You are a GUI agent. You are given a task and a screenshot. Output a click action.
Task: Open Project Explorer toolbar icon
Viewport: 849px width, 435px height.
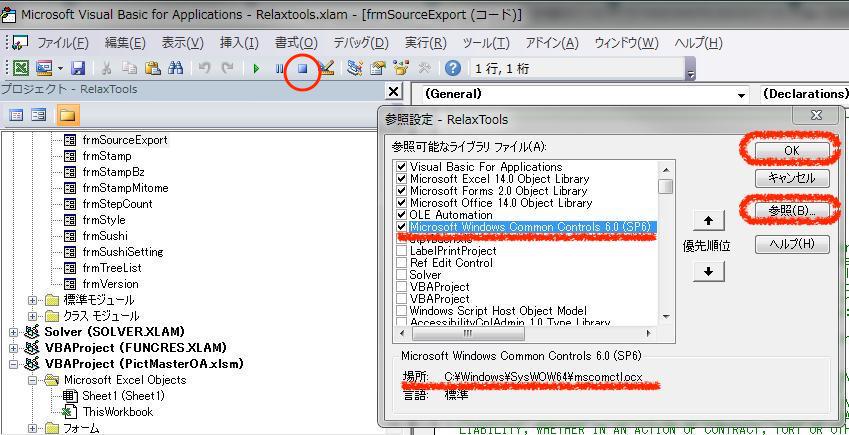click(x=355, y=68)
